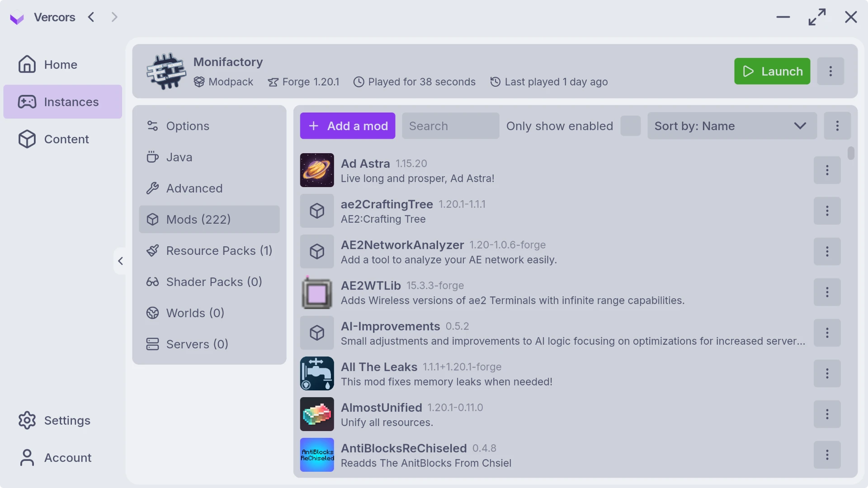Click the mod list scrollbar thumb
The height and width of the screenshot is (488, 868).
(x=851, y=153)
